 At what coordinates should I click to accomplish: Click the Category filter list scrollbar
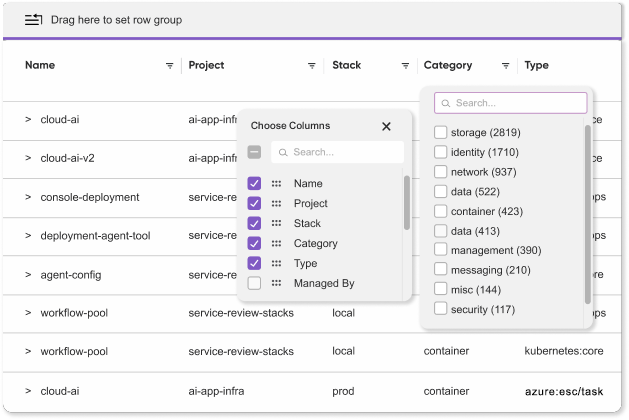[588, 215]
